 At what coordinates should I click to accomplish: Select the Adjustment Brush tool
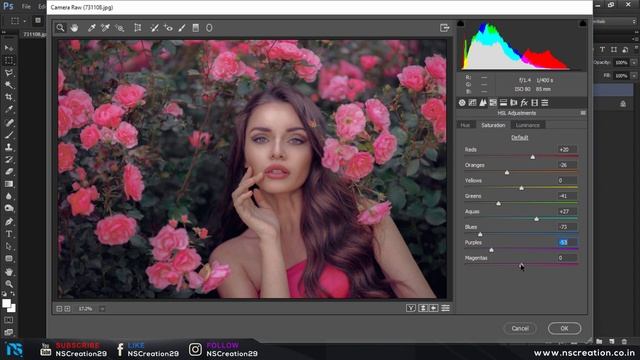[182, 28]
